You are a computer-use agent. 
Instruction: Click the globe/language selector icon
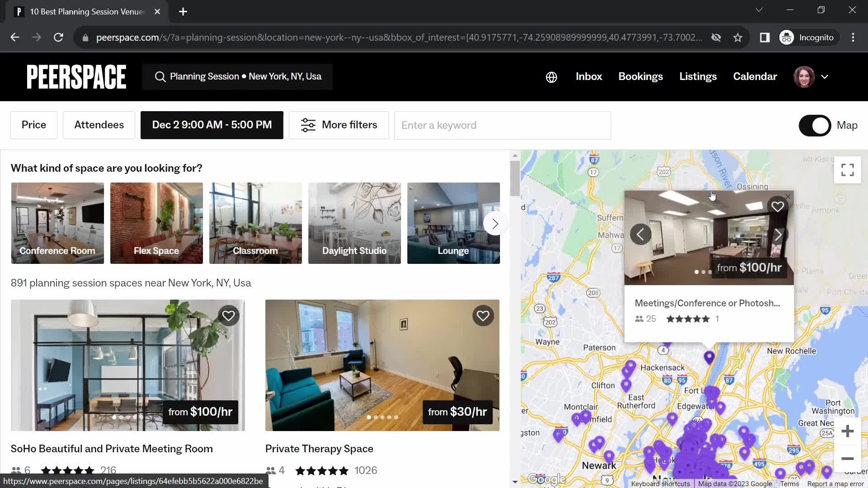(x=552, y=76)
